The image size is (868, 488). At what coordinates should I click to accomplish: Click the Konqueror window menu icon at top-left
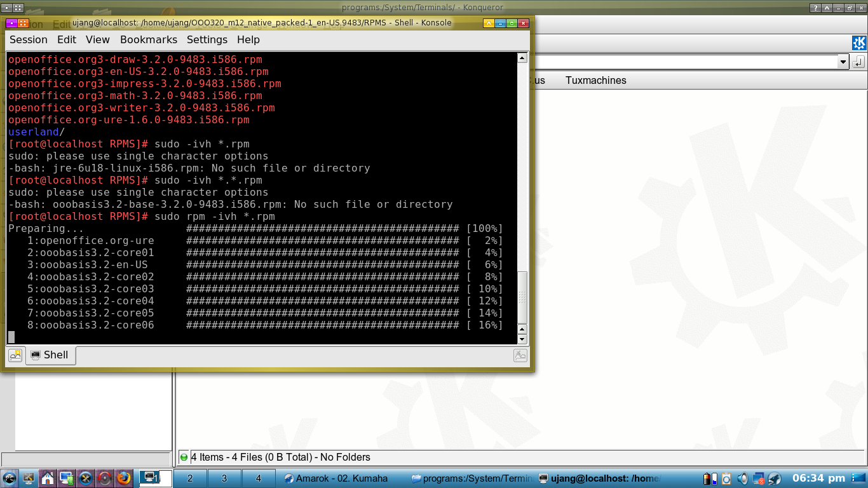pyautogui.click(x=6, y=8)
